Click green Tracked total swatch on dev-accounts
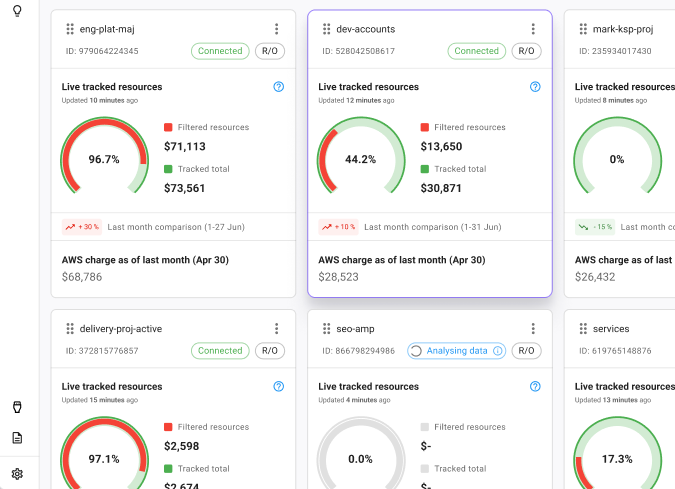This screenshot has width=675, height=489. tap(425, 169)
